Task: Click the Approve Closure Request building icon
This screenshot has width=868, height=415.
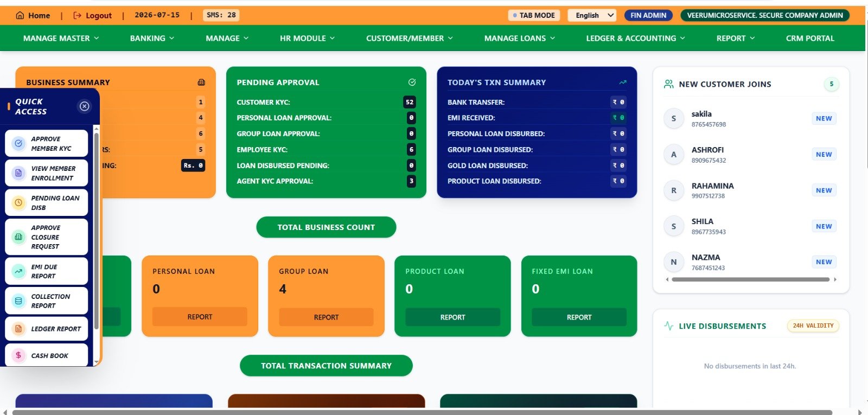Action: point(18,237)
